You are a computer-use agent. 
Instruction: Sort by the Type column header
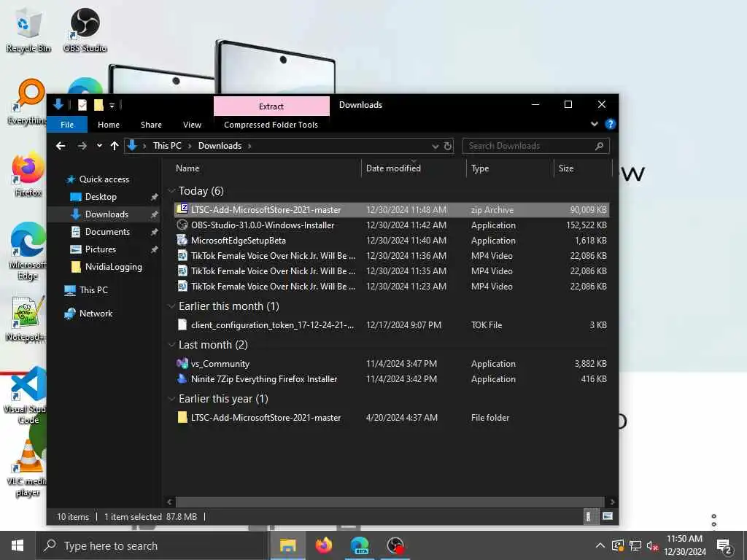510,168
